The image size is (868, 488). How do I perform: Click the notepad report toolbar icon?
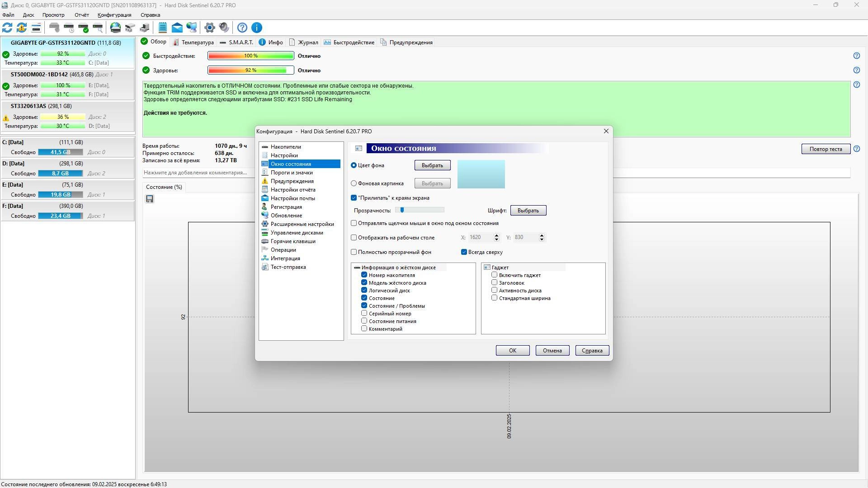pos(162,28)
